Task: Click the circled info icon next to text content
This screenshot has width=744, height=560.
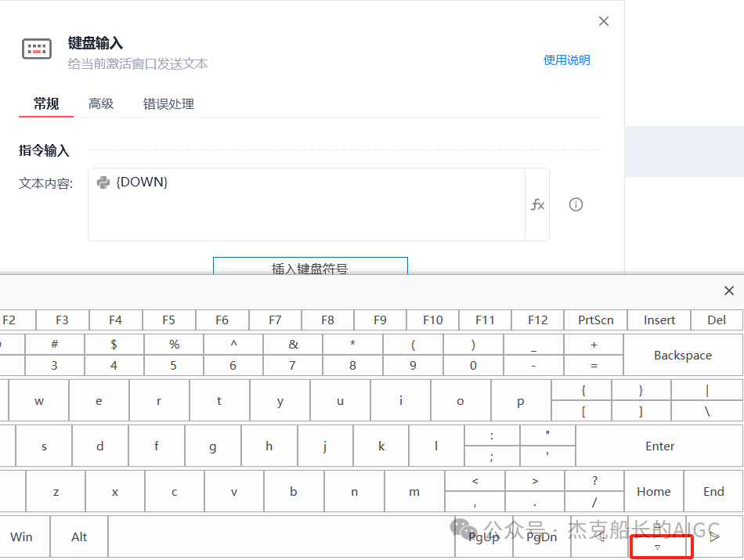Action: tap(576, 204)
